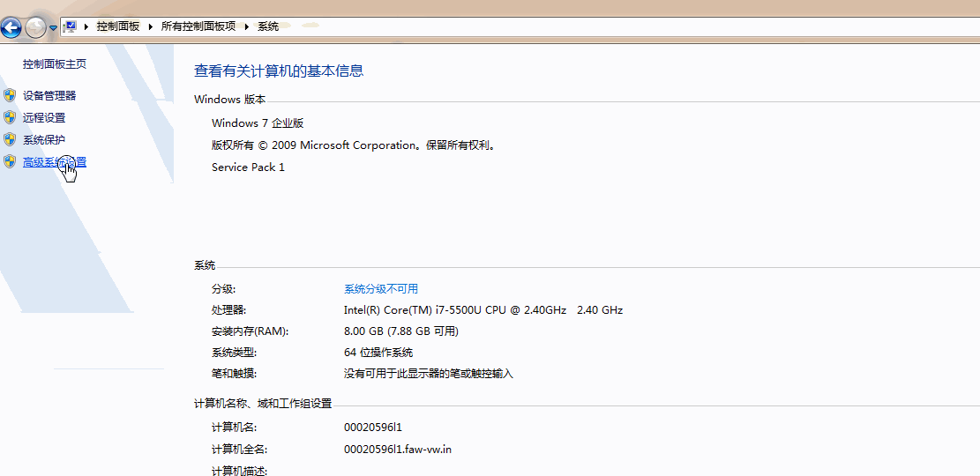
Task: Select Windows 7 企业版 text
Action: pyautogui.click(x=258, y=123)
